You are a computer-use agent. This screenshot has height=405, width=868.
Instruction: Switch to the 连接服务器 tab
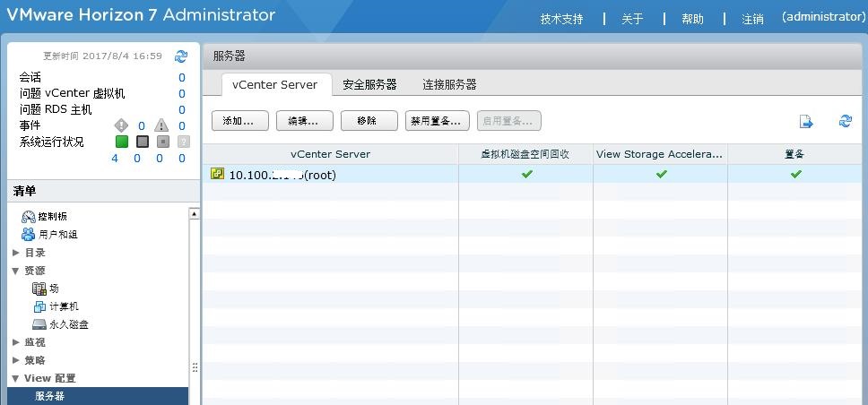[449, 84]
